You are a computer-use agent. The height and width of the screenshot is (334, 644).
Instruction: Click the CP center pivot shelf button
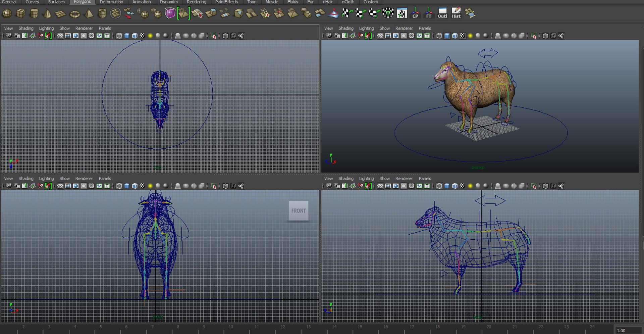tap(415, 13)
